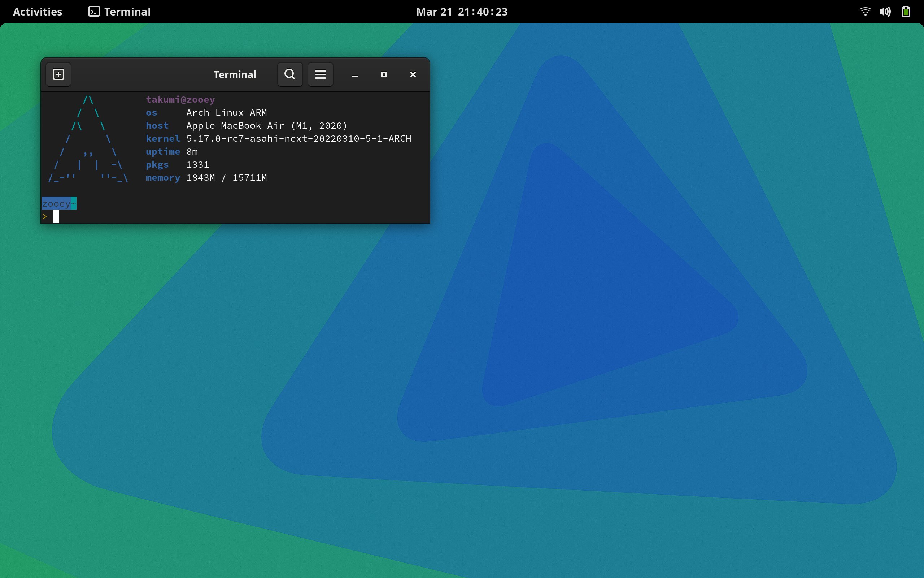
Task: Open the terminal hamburger menu
Action: click(x=321, y=74)
